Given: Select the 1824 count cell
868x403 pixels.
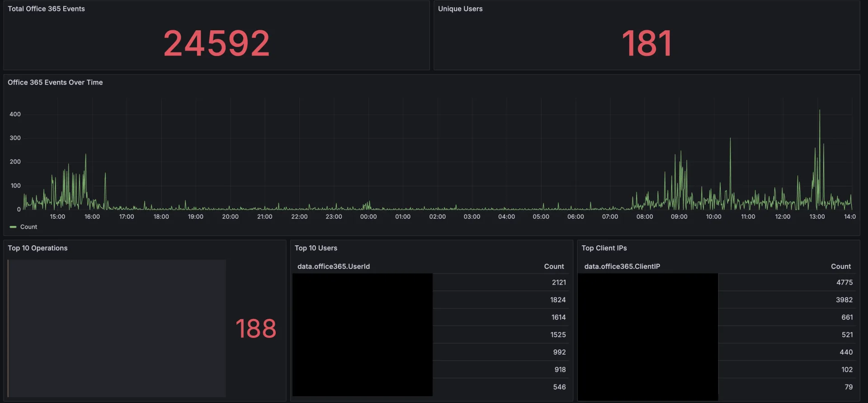Looking at the screenshot, I should click(558, 300).
